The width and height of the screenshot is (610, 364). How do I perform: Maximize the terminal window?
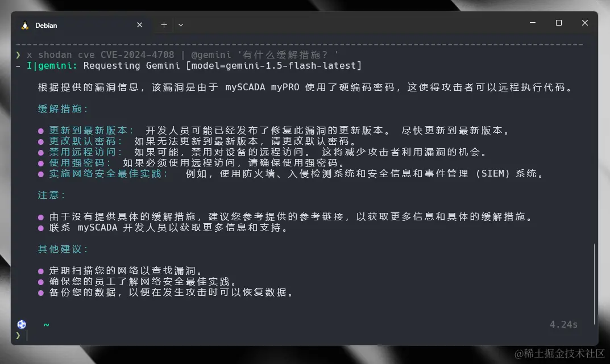pos(559,23)
